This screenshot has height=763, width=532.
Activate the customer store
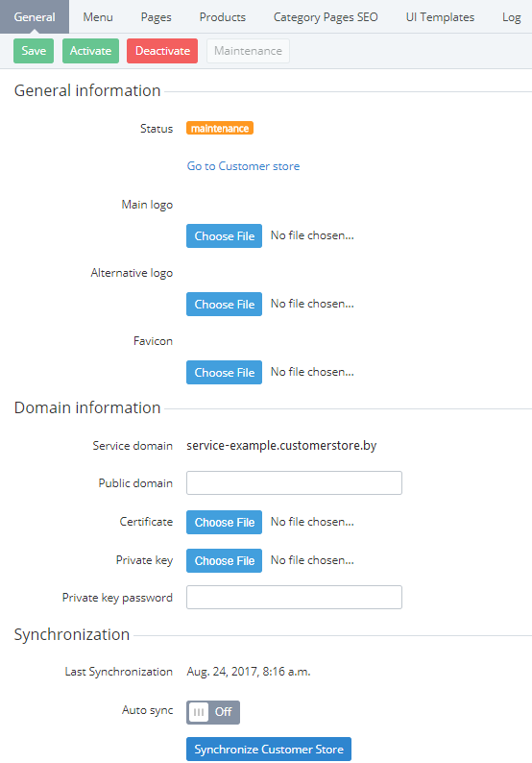click(x=90, y=51)
